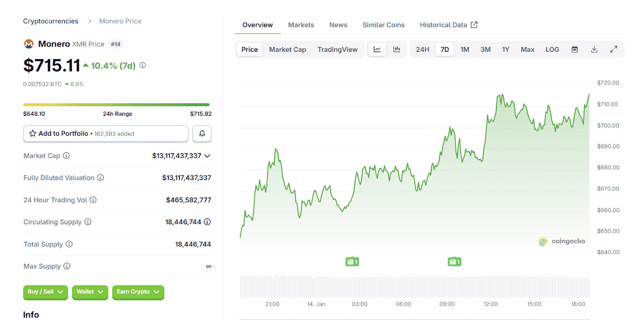Open the calendar date range picker

click(575, 49)
